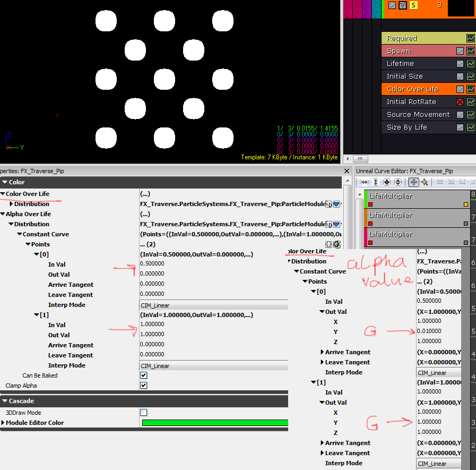The width and height of the screenshot is (476, 470).
Task: Uncheck the Can Be Baked checkbox
Action: click(144, 375)
